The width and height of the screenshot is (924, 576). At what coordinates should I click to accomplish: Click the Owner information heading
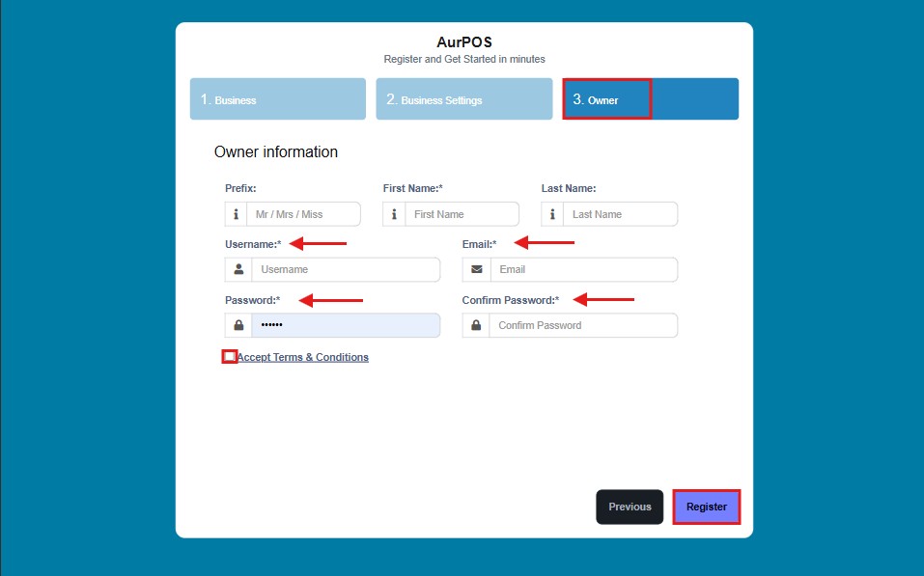pyautogui.click(x=276, y=151)
